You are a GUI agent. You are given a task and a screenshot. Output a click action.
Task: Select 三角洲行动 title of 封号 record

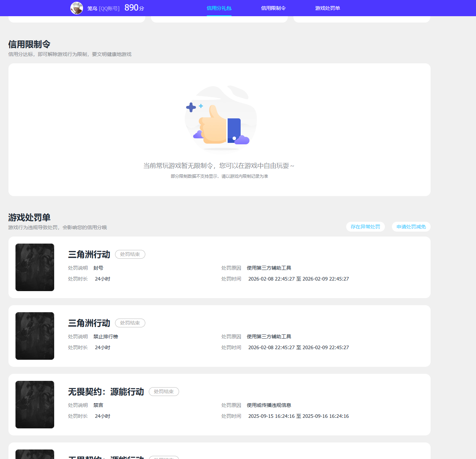pos(89,254)
